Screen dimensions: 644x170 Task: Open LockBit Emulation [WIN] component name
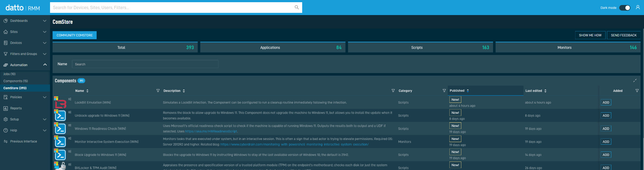tap(93, 103)
